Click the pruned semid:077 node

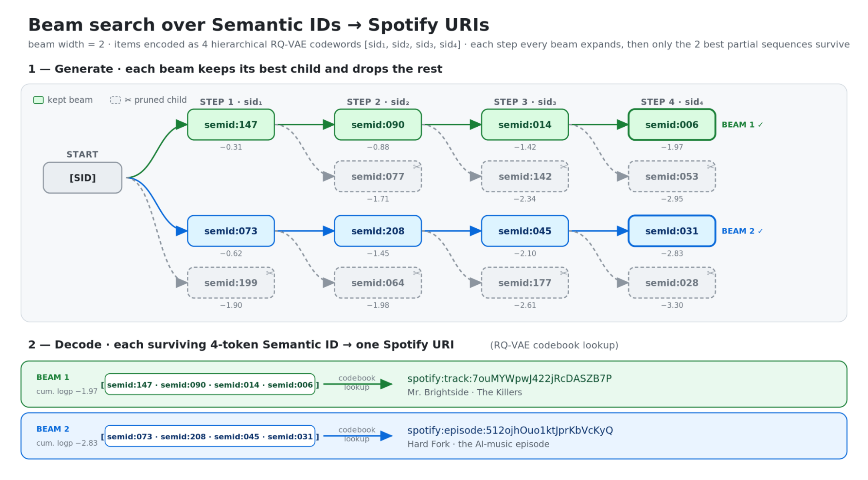click(x=378, y=176)
